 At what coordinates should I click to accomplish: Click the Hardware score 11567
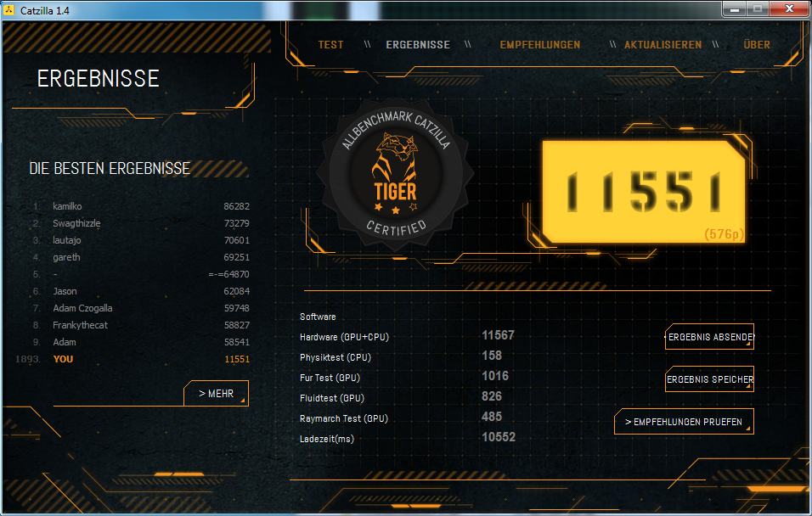click(x=498, y=335)
